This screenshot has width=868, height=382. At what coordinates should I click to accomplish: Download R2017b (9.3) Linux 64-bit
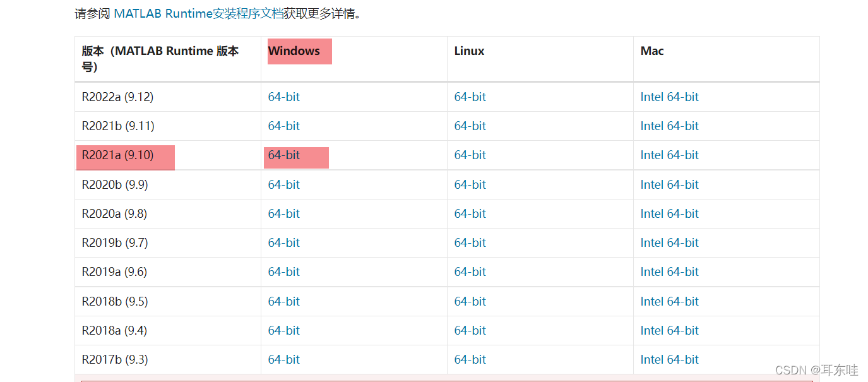(x=470, y=360)
